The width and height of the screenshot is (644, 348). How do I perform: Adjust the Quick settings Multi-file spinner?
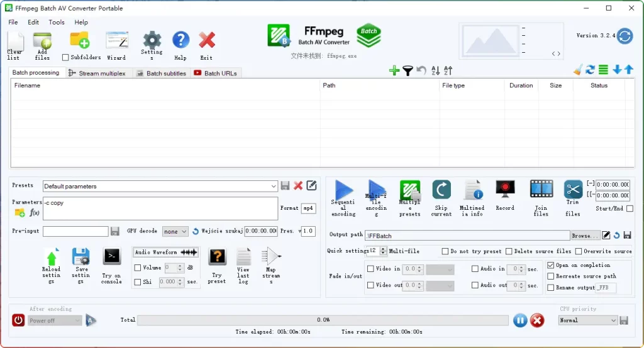point(383,251)
